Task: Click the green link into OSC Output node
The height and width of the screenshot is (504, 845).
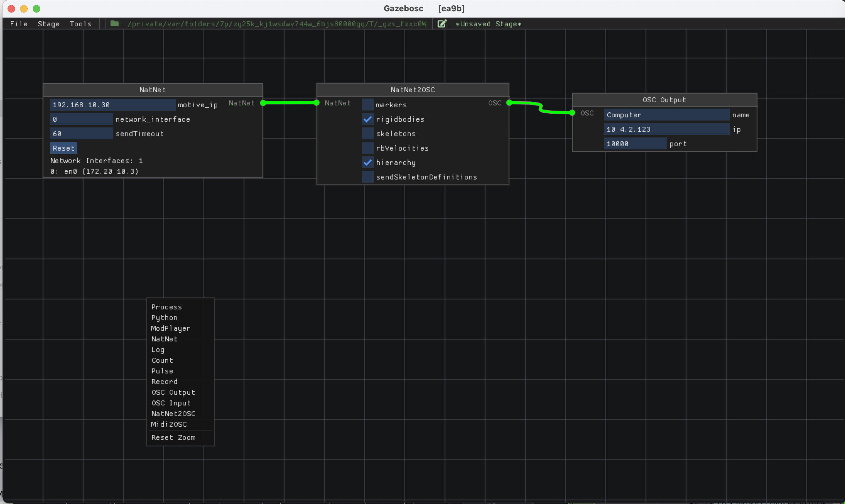Action: coord(541,108)
